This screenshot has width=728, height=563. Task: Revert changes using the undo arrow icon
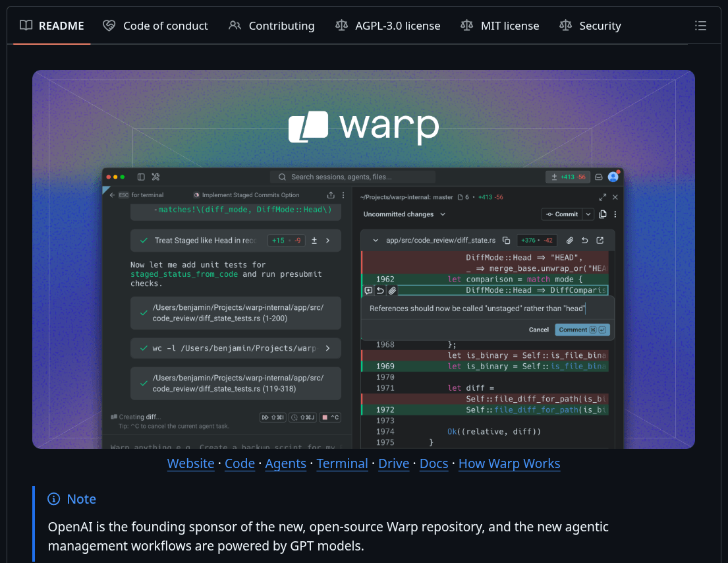(584, 241)
